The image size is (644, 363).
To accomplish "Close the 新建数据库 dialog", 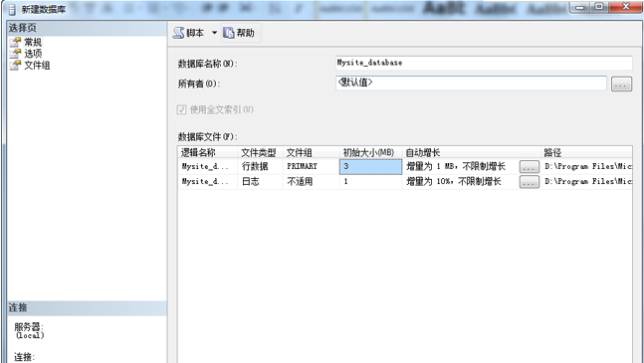I will click(625, 7).
